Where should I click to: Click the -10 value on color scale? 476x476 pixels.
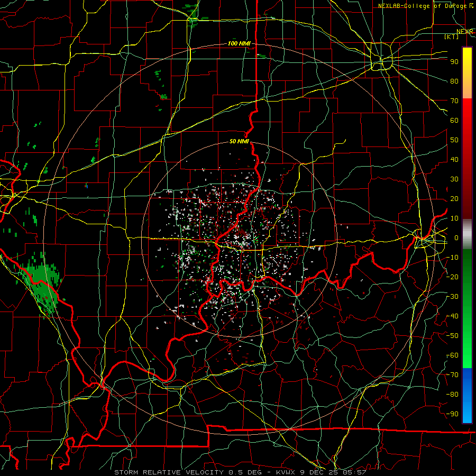pyautogui.click(x=452, y=258)
